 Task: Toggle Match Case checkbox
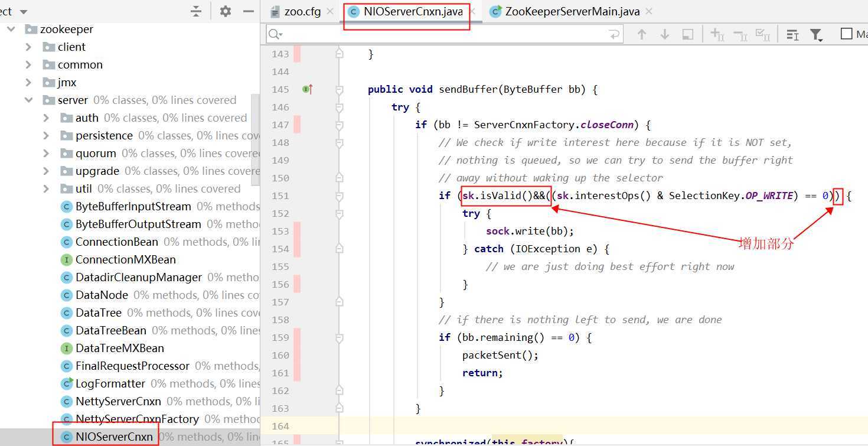click(x=846, y=34)
